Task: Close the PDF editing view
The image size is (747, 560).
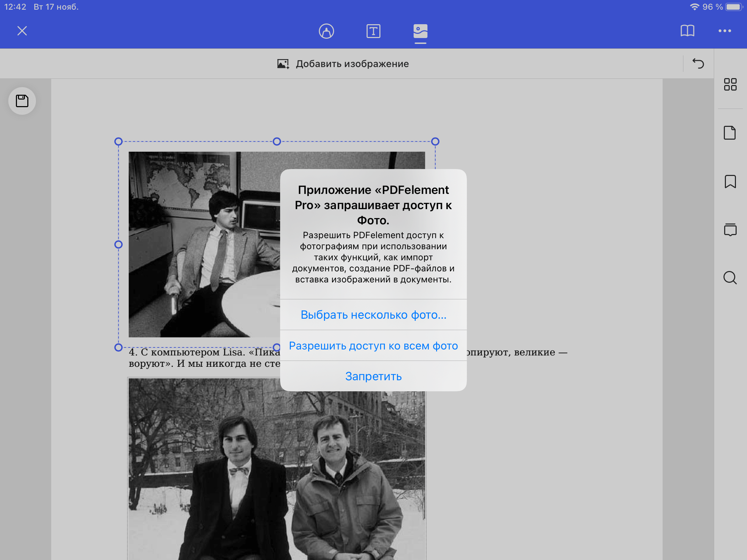Action: 22,31
